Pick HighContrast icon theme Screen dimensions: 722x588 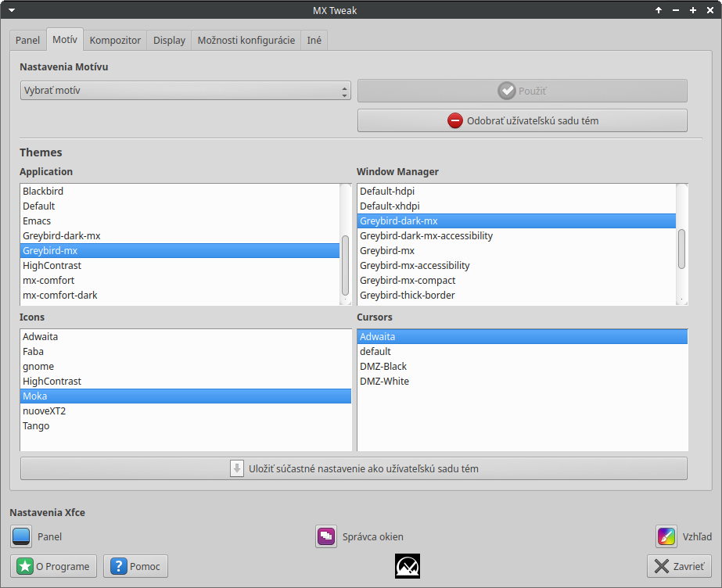pos(185,381)
